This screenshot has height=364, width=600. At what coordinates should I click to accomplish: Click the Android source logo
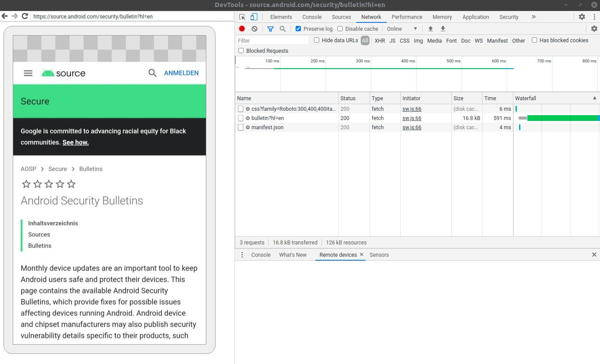pos(63,73)
